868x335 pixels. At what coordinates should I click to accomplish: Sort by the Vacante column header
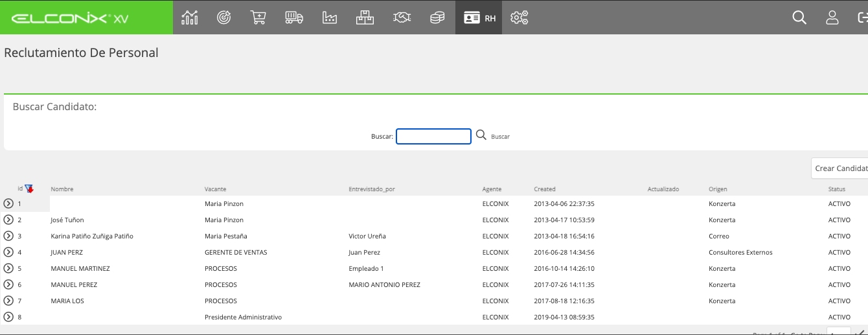(x=215, y=189)
